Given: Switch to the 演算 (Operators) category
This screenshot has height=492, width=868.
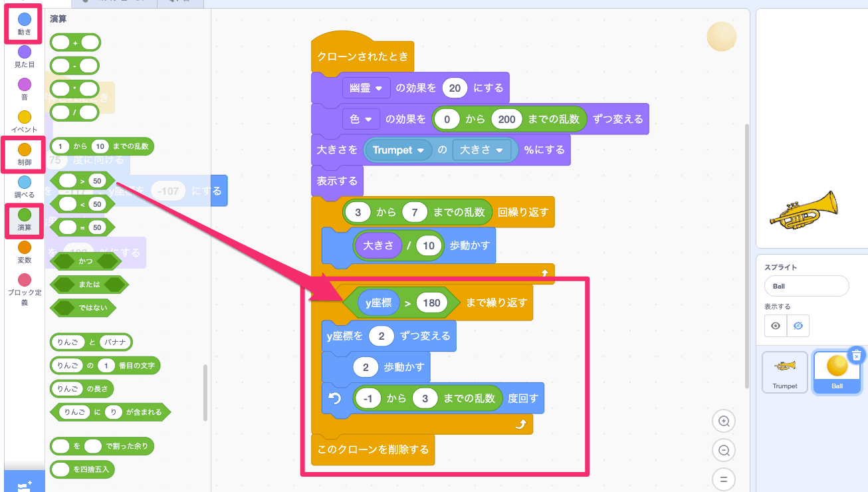Looking at the screenshot, I should click(x=23, y=218).
